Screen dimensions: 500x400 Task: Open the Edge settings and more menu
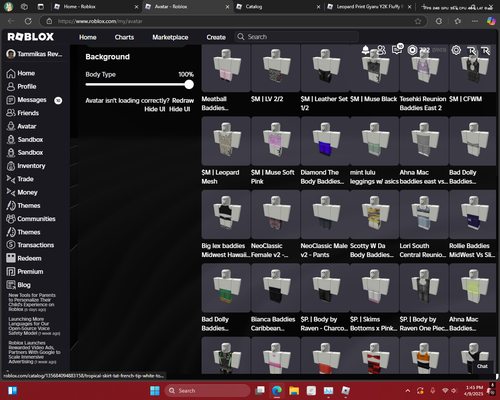pyautogui.click(x=475, y=21)
